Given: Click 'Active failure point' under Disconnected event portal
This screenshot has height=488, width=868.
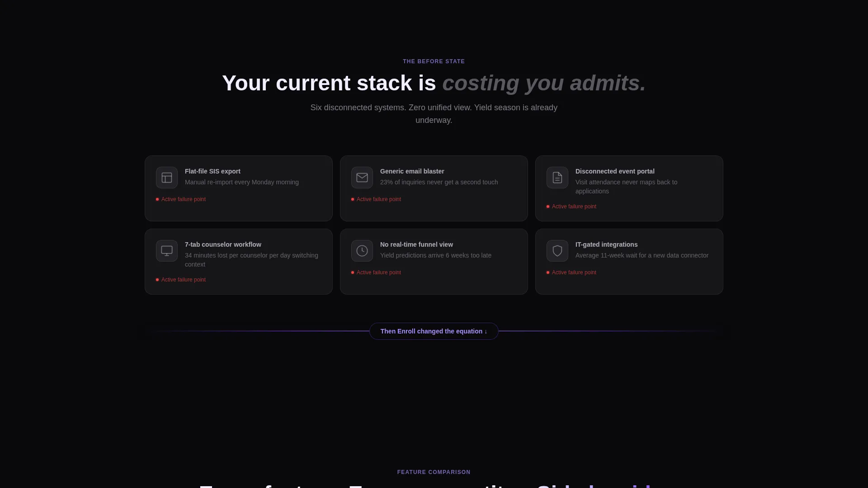Looking at the screenshot, I should [x=574, y=206].
